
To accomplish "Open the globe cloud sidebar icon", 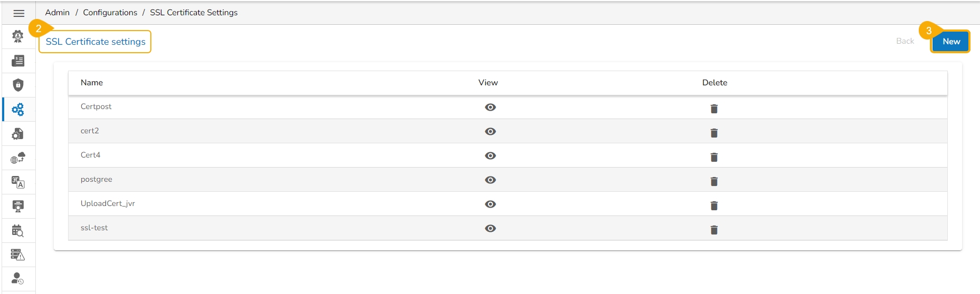I will (x=18, y=158).
